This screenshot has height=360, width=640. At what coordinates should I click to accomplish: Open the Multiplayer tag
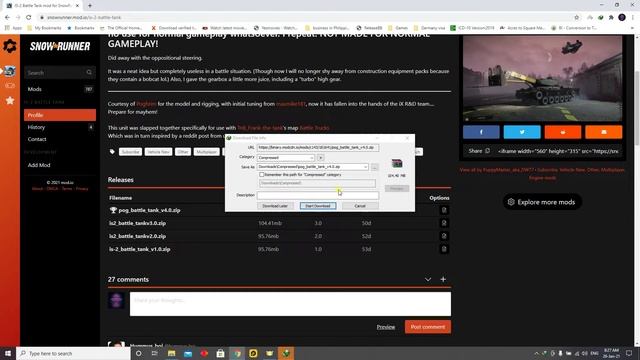pos(207,152)
